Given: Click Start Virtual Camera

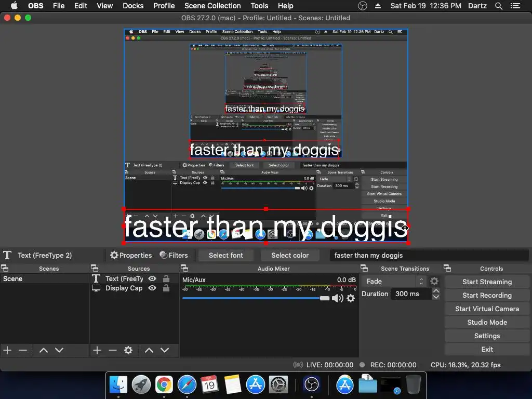Looking at the screenshot, I should tap(487, 309).
